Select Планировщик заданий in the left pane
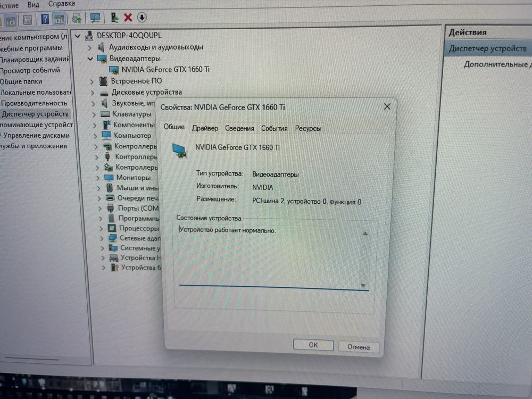Screen dimensions: 532x399 point(34,60)
